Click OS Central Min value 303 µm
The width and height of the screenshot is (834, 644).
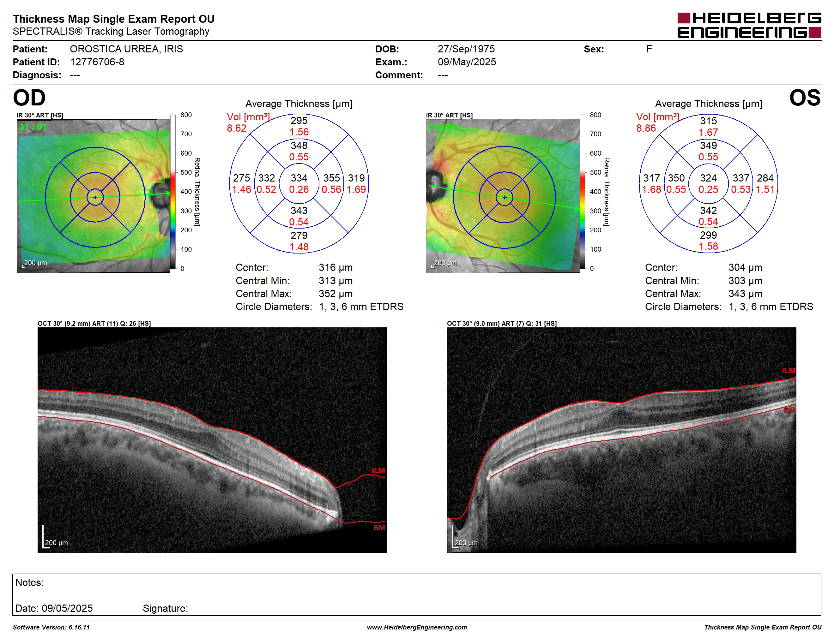tap(746, 281)
